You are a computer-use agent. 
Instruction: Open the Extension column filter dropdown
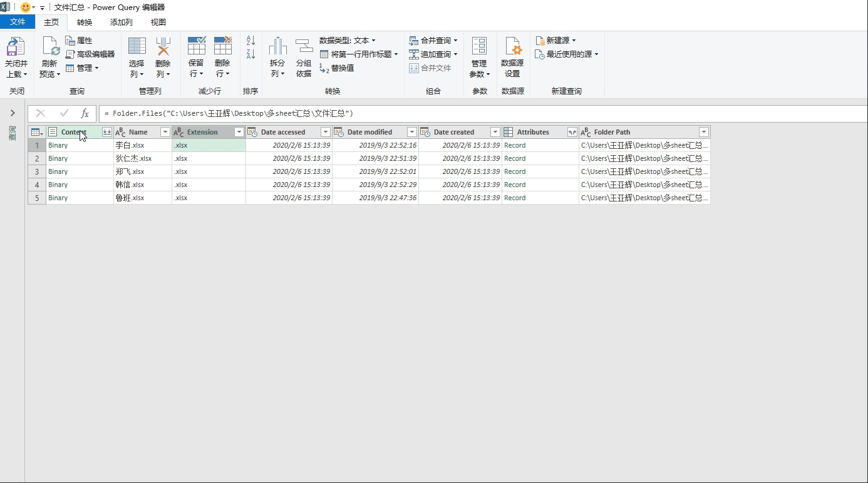(239, 132)
